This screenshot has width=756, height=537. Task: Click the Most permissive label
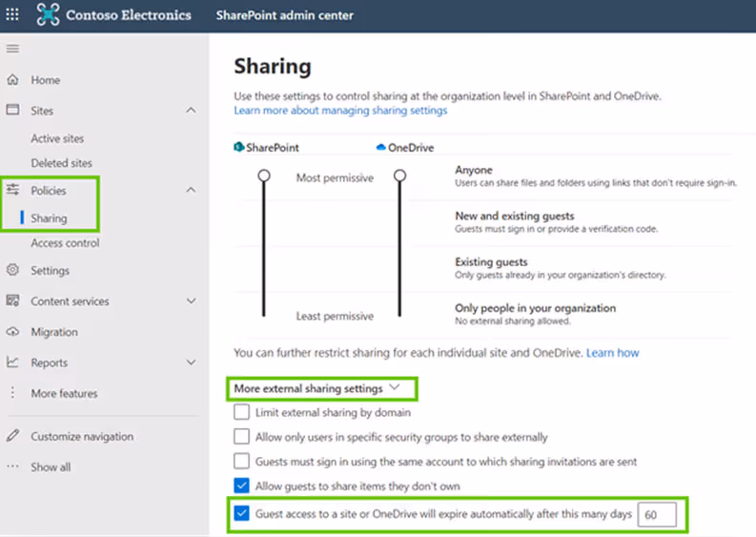pos(335,178)
